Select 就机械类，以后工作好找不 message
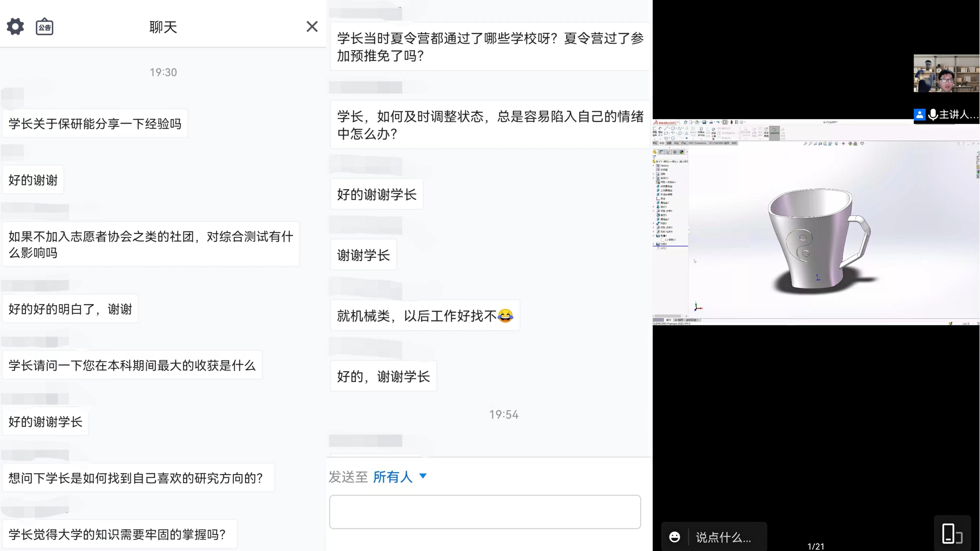Screen dimensions: 980x551 [x=425, y=316]
